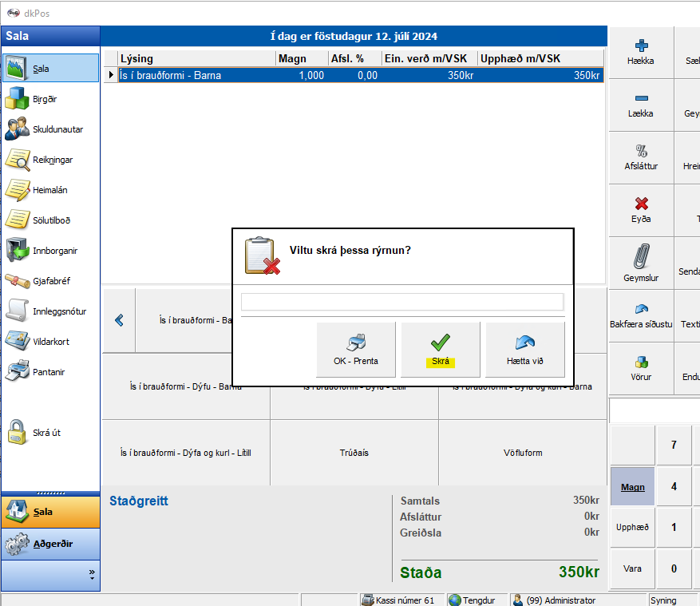Image resolution: width=700 pixels, height=606 pixels.
Task: Open Geymslur paperclip button
Action: pyautogui.click(x=640, y=257)
